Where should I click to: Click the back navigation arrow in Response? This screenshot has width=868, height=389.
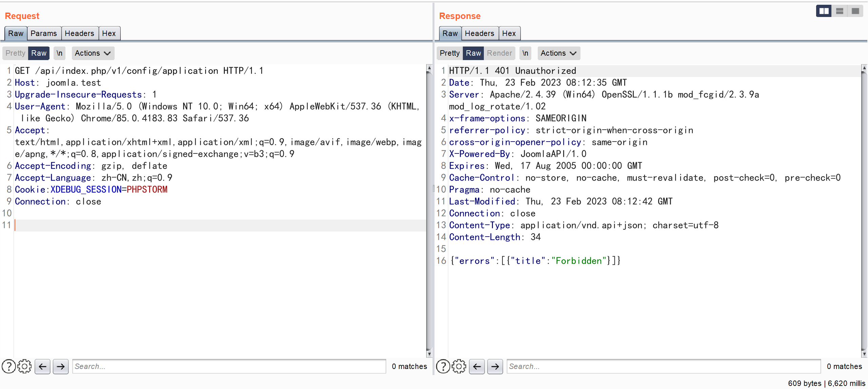pyautogui.click(x=477, y=366)
